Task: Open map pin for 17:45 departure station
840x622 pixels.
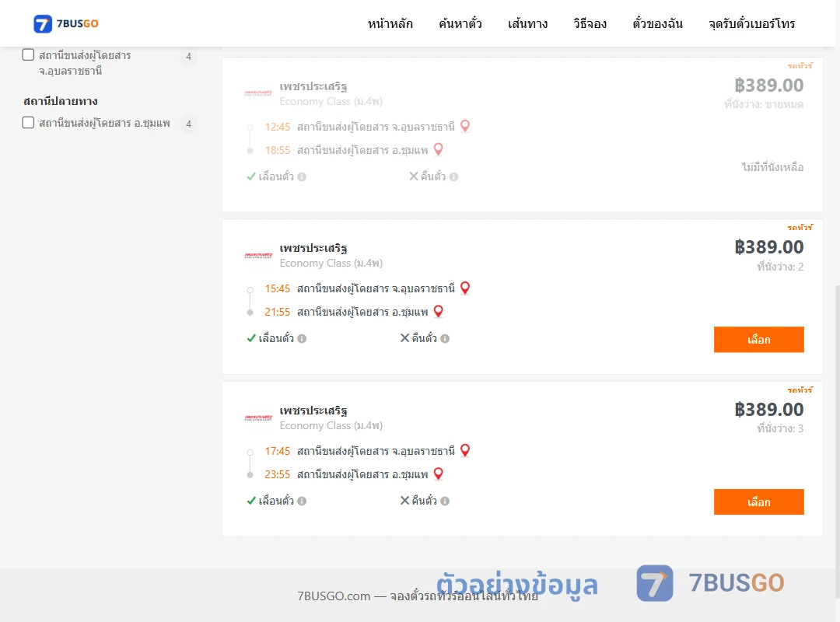Action: click(465, 450)
